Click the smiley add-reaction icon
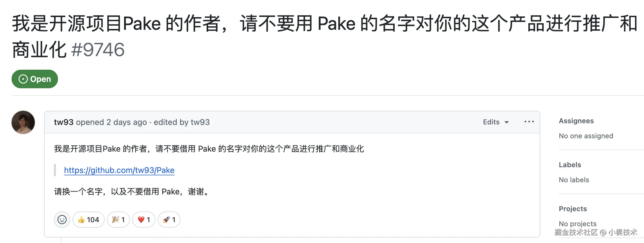 [x=62, y=220]
